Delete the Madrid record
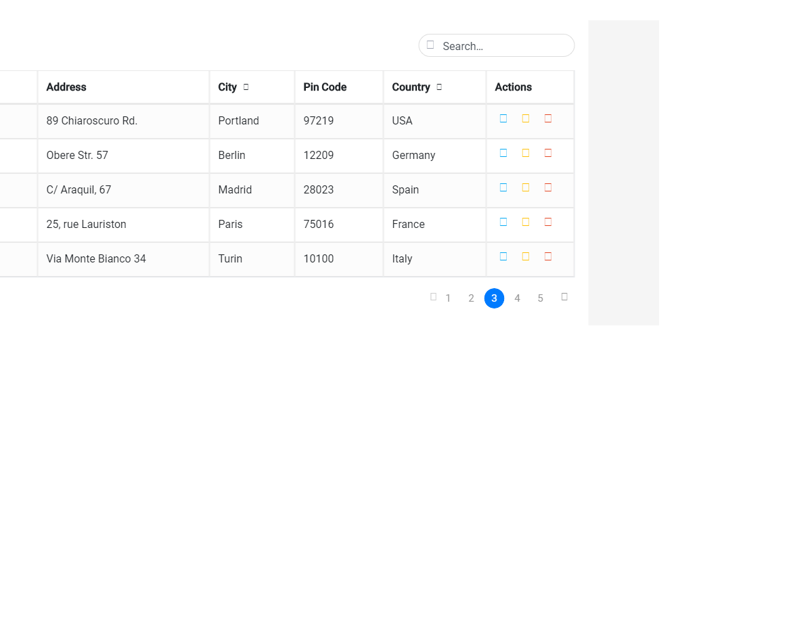This screenshot has width=812, height=644. (547, 187)
